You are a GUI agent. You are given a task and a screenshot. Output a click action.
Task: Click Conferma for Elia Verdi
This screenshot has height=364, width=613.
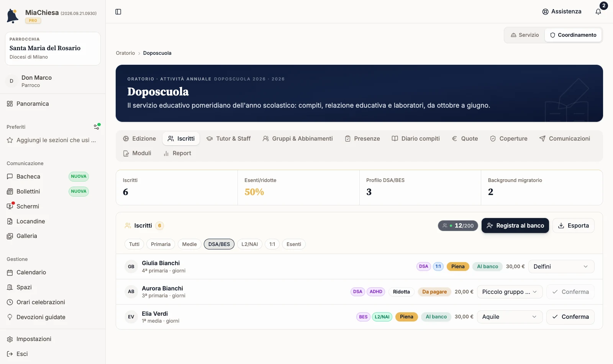pyautogui.click(x=570, y=317)
